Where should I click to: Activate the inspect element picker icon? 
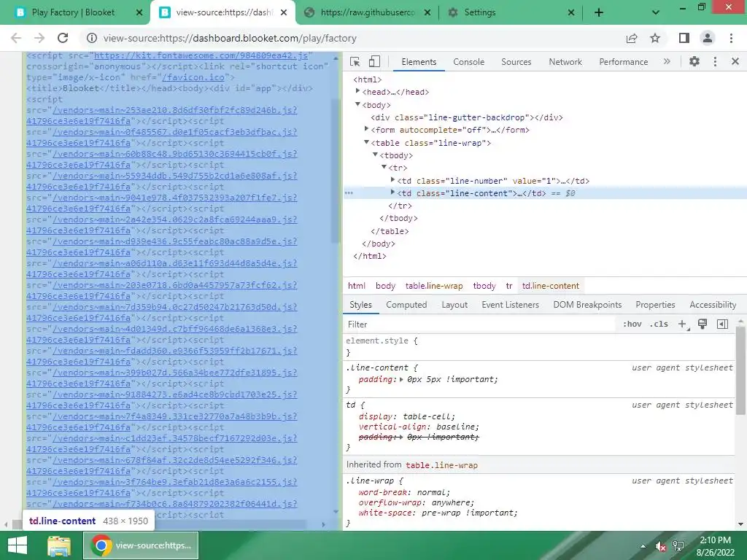click(x=355, y=62)
